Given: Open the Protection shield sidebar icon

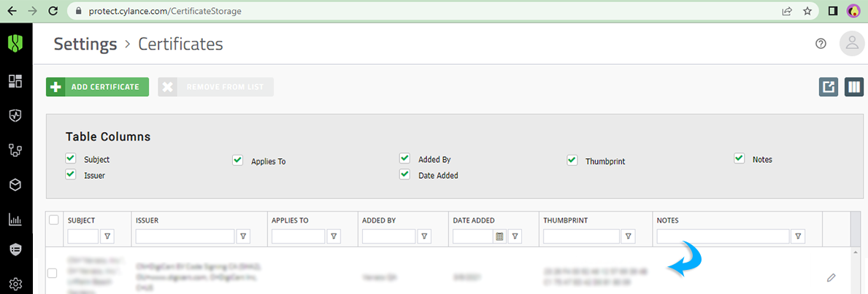Looking at the screenshot, I should coord(15,115).
